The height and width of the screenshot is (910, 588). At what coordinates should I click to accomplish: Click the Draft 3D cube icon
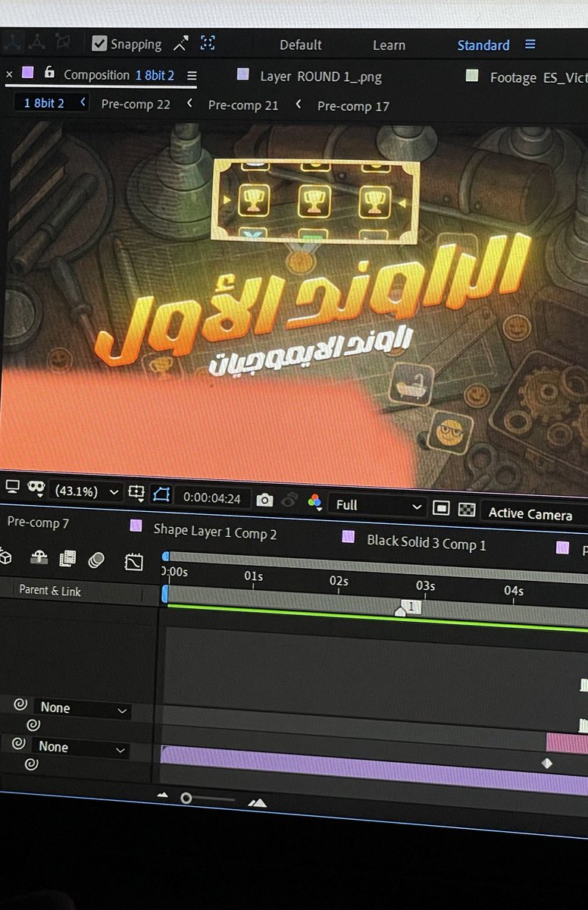[x=5, y=557]
